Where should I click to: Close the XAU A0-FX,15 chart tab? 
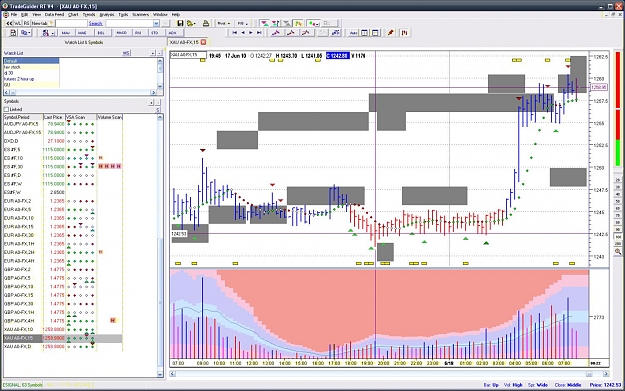pyautogui.click(x=203, y=42)
